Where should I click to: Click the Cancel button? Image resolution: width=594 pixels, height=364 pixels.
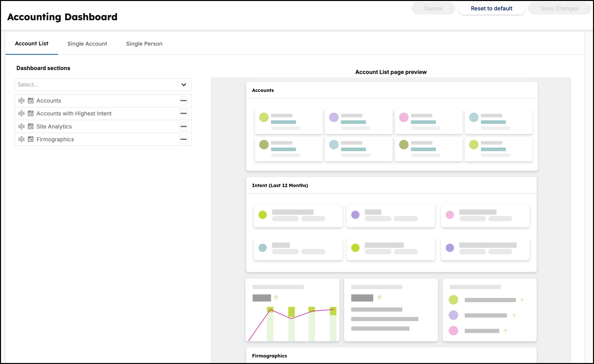pos(433,8)
